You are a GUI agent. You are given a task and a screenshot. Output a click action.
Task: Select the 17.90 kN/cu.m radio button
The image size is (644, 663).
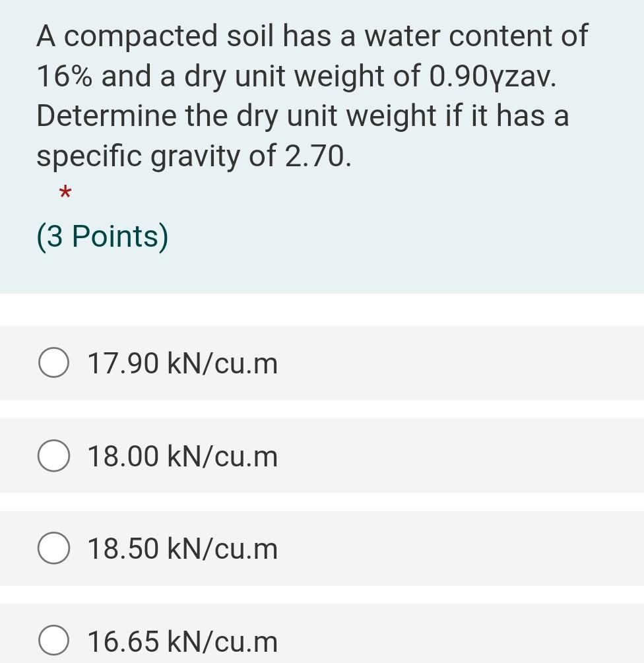(x=53, y=363)
